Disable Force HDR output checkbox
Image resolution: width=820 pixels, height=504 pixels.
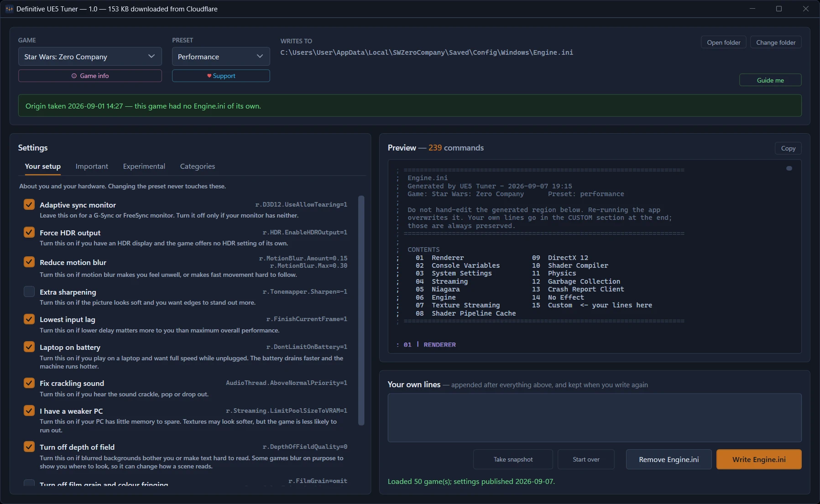(29, 232)
